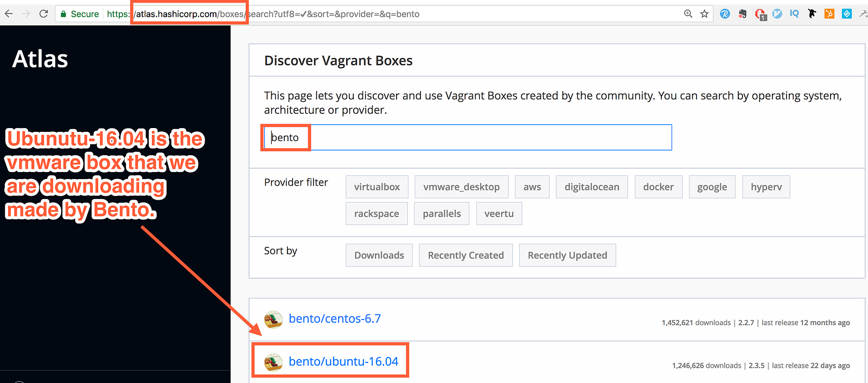Click the IQ extension icon
Image resolution: width=868 pixels, height=383 pixels.
tap(794, 14)
